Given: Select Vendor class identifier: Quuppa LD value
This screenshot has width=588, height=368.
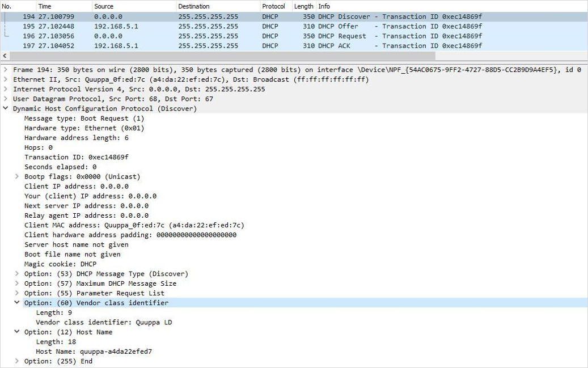Looking at the screenshot, I should coord(104,322).
